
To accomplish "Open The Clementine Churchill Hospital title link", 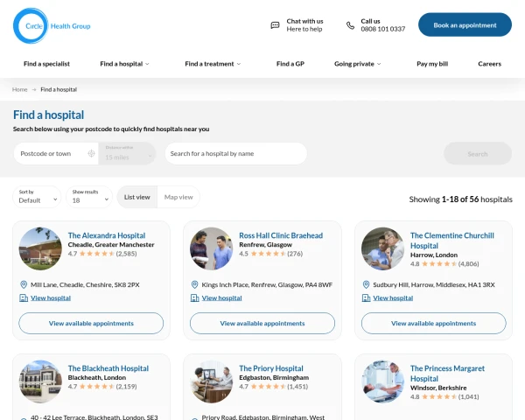I will pos(452,241).
